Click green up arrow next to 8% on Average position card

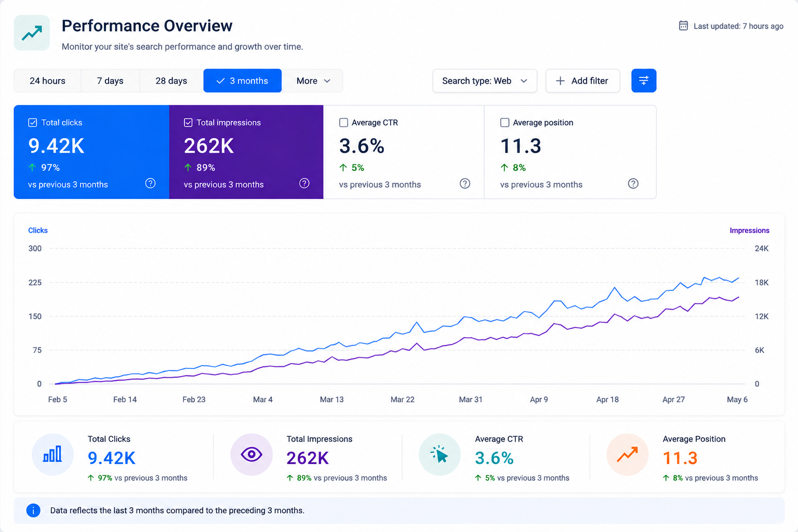(x=504, y=167)
